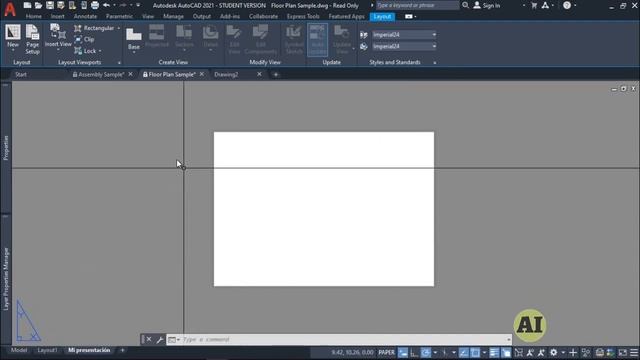This screenshot has width=640, height=360.
Task: Click the Undo arrow in quick access toolbar
Action: click(x=107, y=5)
